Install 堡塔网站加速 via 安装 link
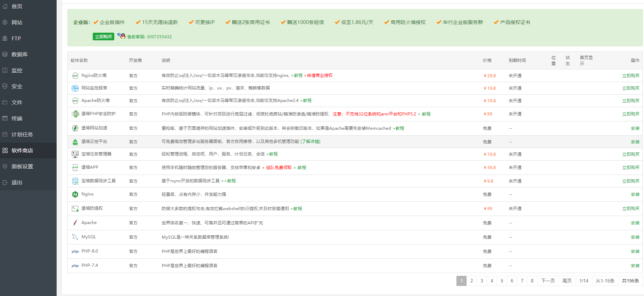 pyautogui.click(x=635, y=128)
